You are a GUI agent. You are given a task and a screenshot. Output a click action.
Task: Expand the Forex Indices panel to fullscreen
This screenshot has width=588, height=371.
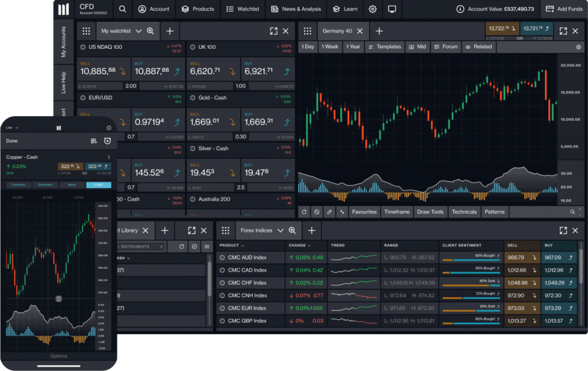point(563,230)
